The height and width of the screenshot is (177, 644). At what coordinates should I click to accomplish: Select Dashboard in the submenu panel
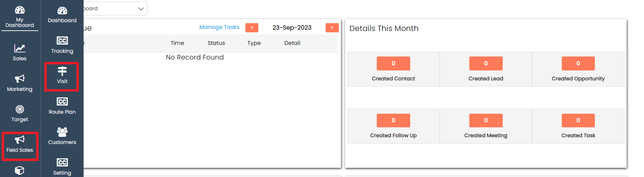coord(62,15)
